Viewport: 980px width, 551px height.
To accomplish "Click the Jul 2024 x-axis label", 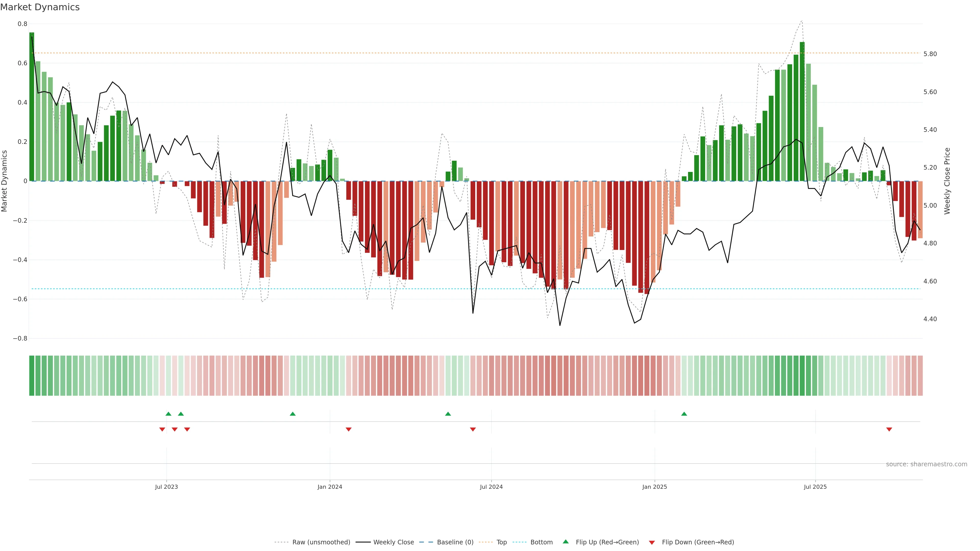I will click(491, 487).
